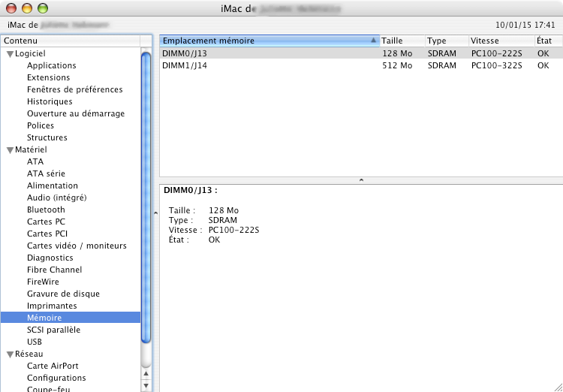Open Fenêtres de préférences entry

click(x=74, y=89)
